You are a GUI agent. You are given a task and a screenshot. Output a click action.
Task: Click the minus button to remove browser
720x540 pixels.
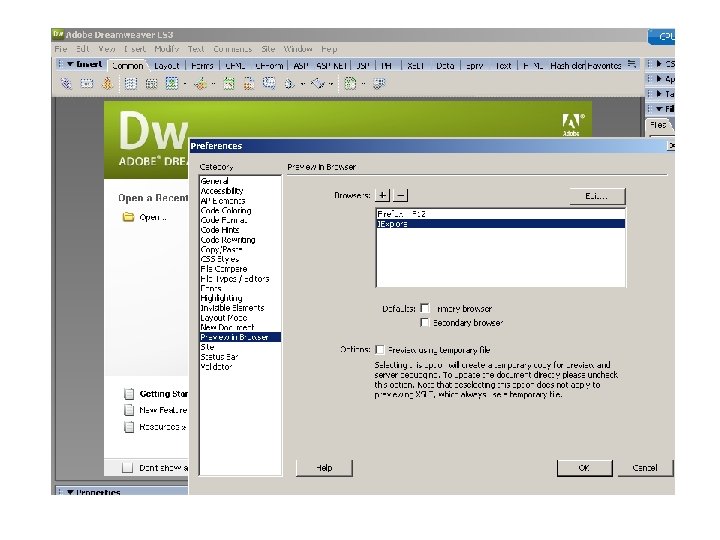(400, 195)
